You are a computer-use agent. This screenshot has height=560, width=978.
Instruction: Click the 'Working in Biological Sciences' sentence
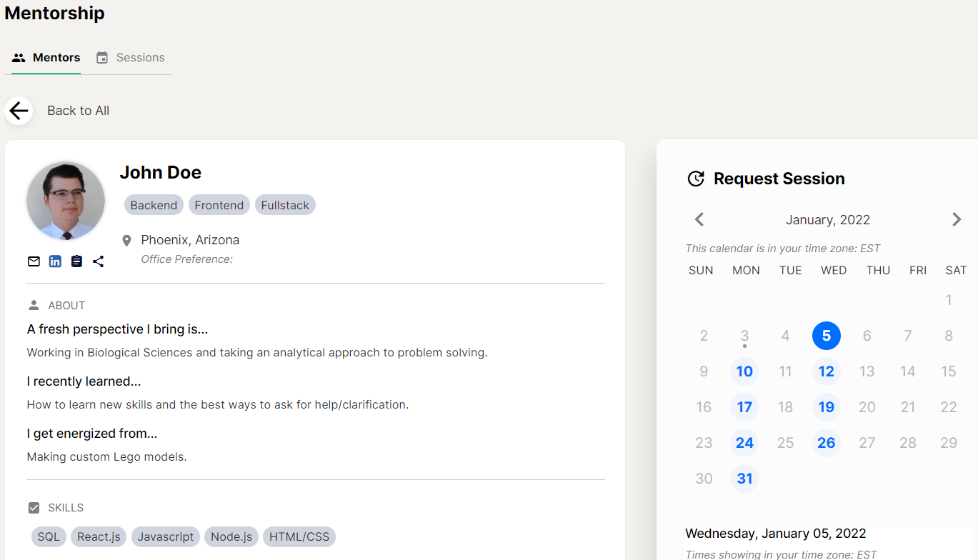pyautogui.click(x=257, y=353)
